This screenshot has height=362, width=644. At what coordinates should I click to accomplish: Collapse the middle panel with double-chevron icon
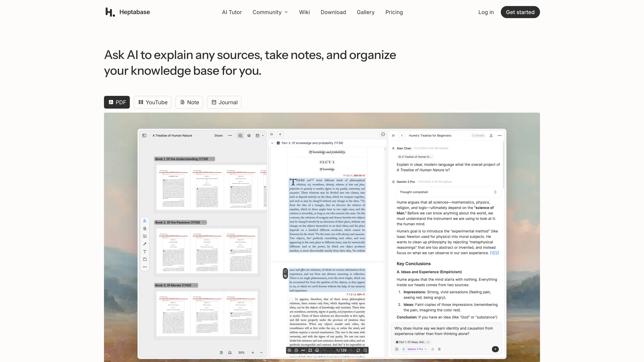(x=272, y=134)
